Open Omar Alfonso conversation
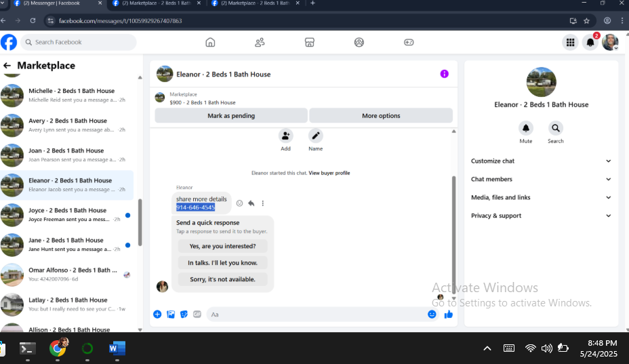The image size is (629, 364). click(67, 275)
